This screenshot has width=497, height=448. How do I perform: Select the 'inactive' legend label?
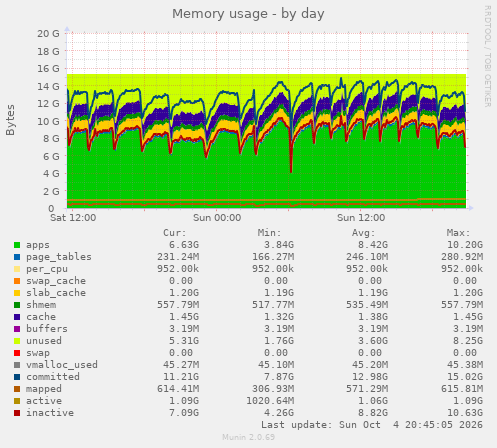click(x=50, y=413)
